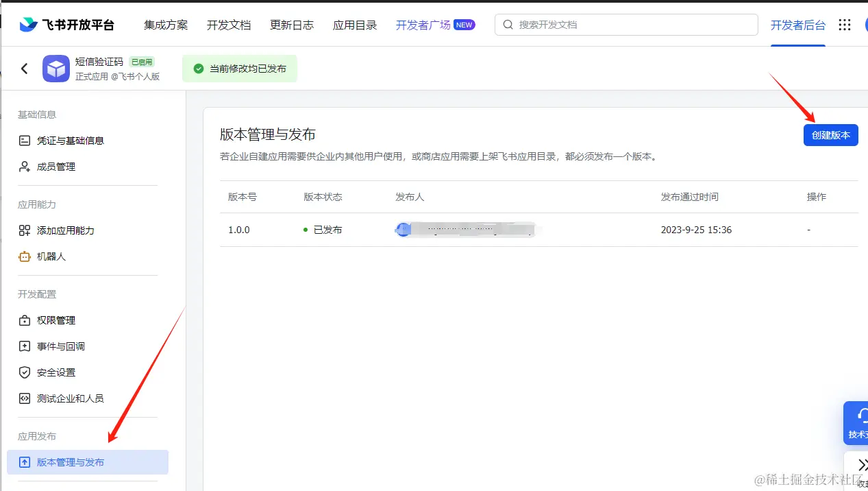Click the 应用能力 section label
The image size is (868, 491).
coord(37,204)
